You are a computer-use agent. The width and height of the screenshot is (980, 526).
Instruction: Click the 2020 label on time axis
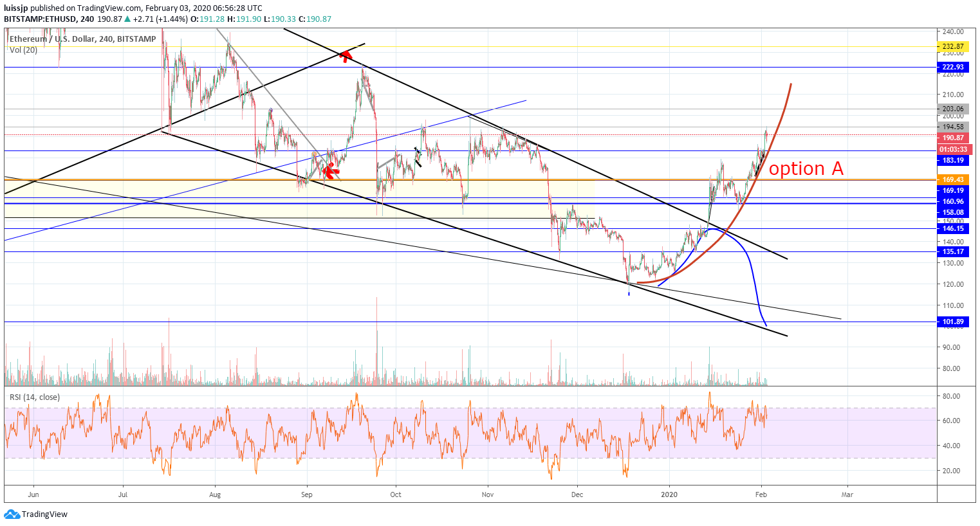[x=669, y=494]
